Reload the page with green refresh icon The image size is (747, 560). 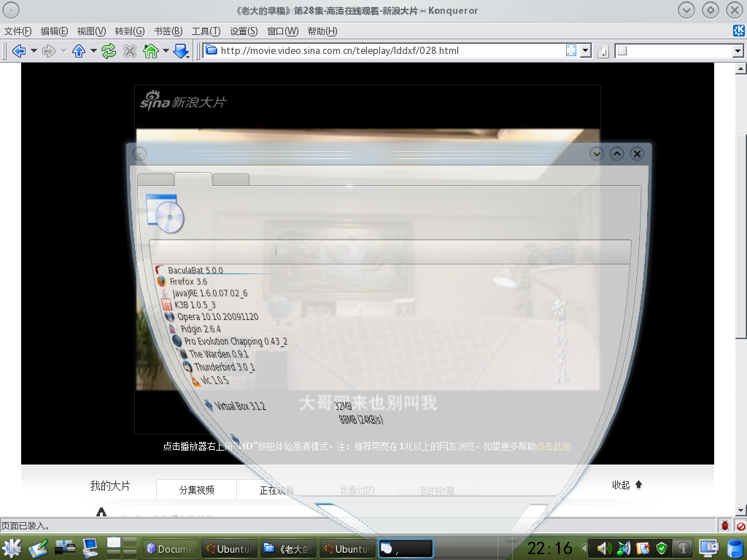point(109,50)
